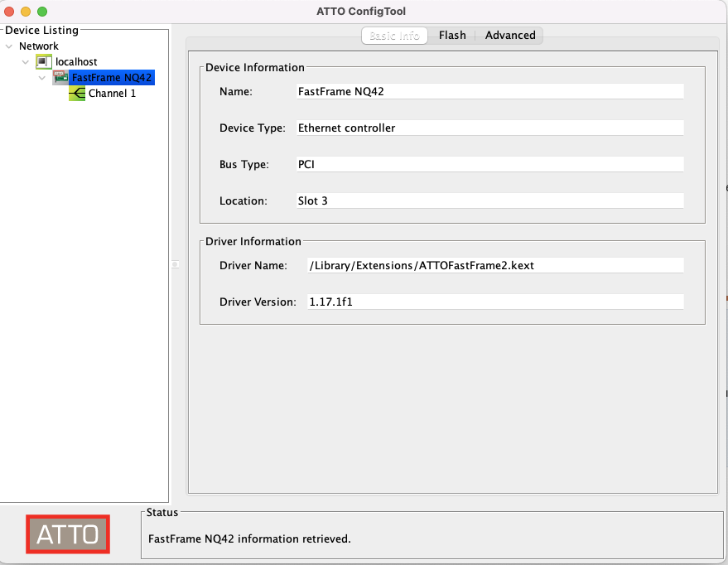Select Network in the Device Listing
728x565 pixels.
[39, 46]
